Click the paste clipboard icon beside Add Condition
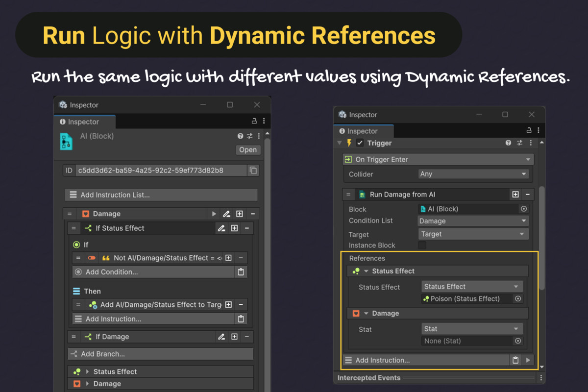Image resolution: width=588 pixels, height=392 pixels. click(241, 272)
